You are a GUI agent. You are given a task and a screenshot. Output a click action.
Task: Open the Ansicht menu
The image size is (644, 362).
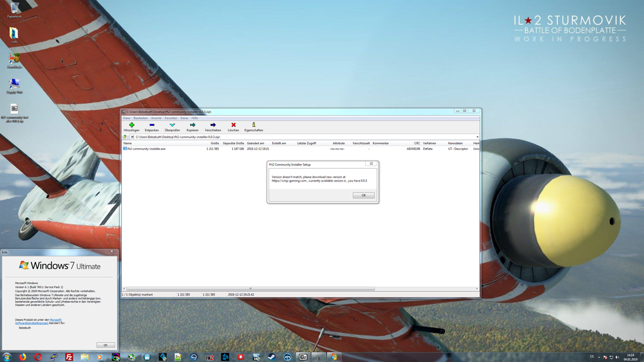[x=156, y=118]
